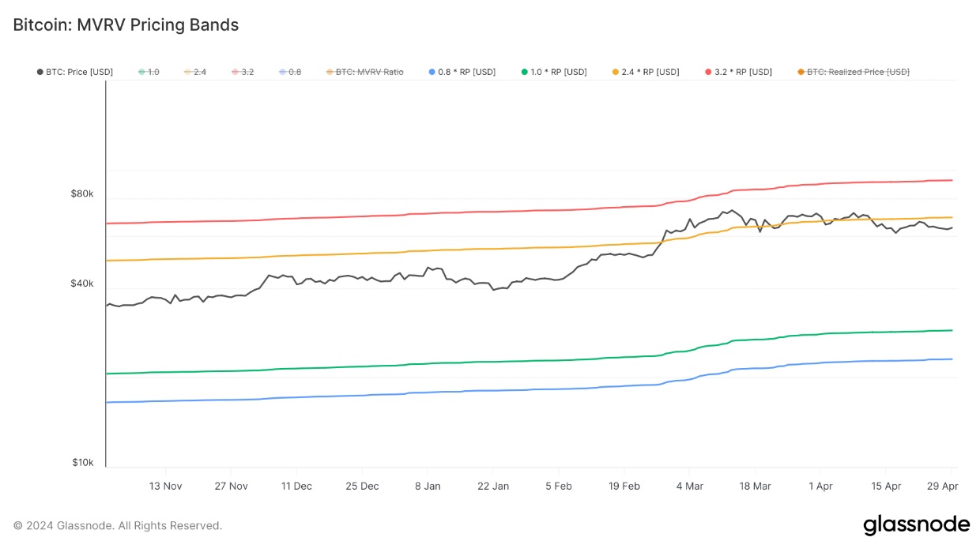Image resolution: width=980 pixels, height=541 pixels.
Task: Click the $80k y-axis label
Action: click(82, 193)
